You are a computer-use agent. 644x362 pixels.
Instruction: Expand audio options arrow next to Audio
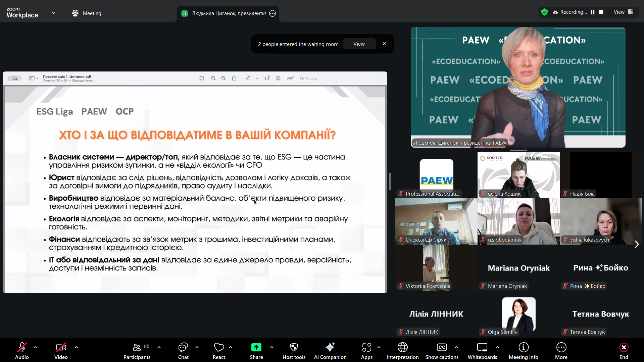pos(35,347)
